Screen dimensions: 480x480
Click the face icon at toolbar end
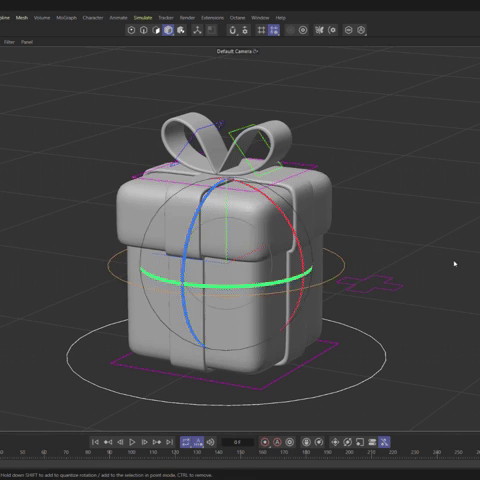pos(361,30)
